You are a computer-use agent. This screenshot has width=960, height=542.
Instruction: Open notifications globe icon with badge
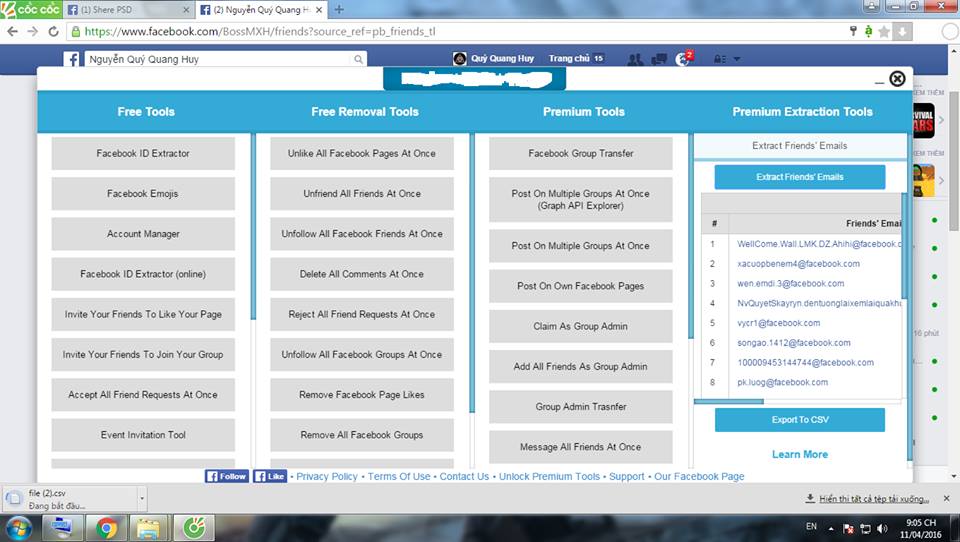[x=683, y=59]
